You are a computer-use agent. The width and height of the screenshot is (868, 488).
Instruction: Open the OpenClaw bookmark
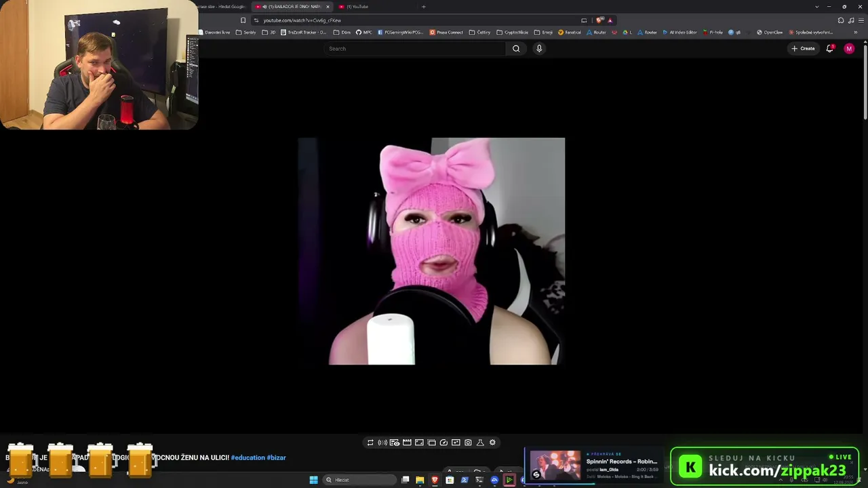pos(770,33)
